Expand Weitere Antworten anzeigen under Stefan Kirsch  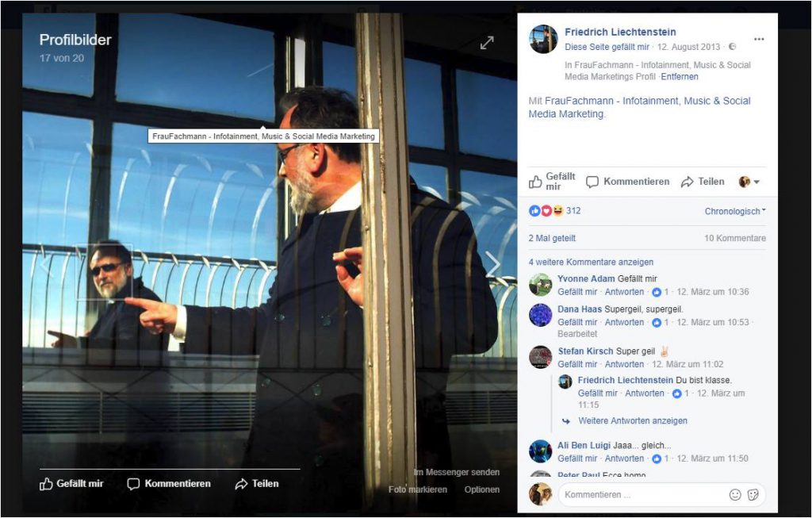(632, 420)
